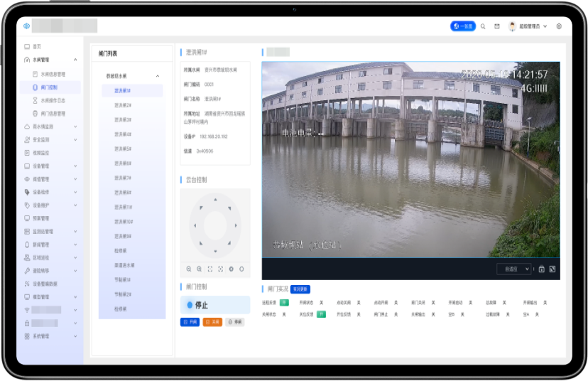This screenshot has height=381, width=588.
Task: Select 节制闸2# in the gate list
Action: click(x=132, y=295)
